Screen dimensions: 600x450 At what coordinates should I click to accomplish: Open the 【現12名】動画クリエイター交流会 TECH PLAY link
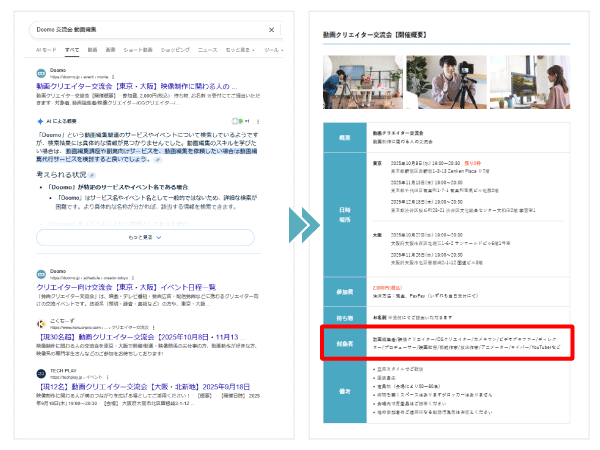(145, 386)
